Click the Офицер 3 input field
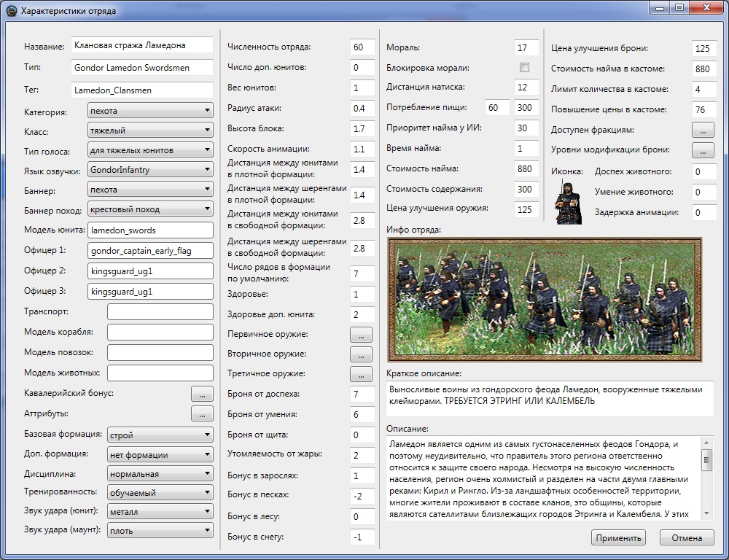 [150, 292]
